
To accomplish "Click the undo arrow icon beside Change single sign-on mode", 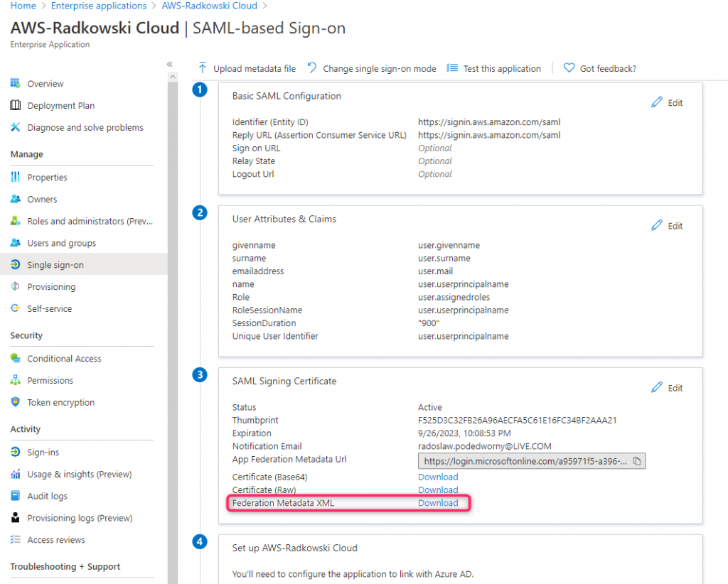I will (x=312, y=68).
